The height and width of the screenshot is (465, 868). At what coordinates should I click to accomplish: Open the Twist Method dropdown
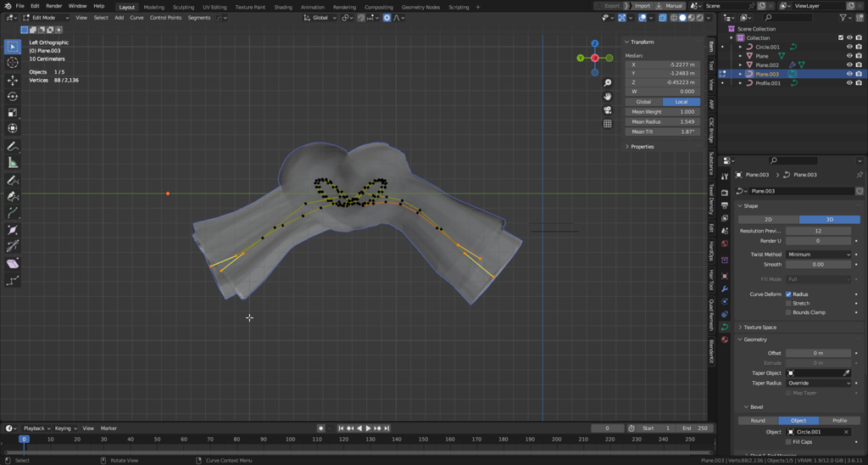(818, 255)
